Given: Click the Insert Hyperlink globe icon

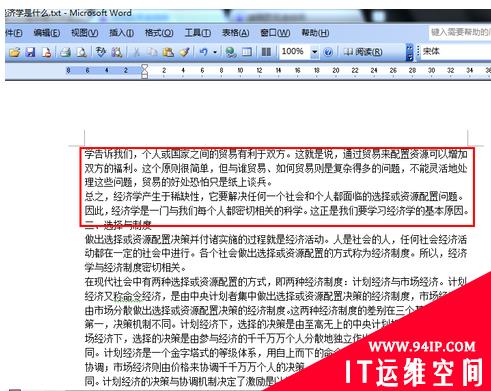Looking at the screenshot, I should 231,52.
